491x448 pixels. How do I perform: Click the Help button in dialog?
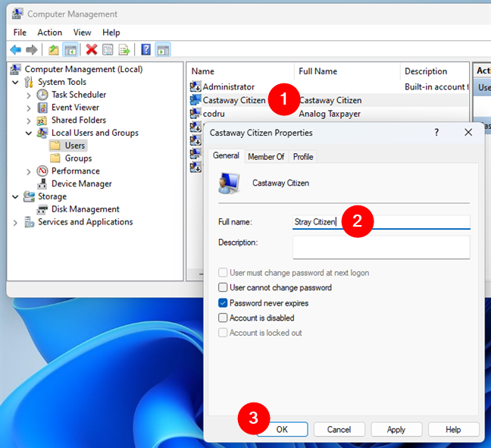point(453,429)
